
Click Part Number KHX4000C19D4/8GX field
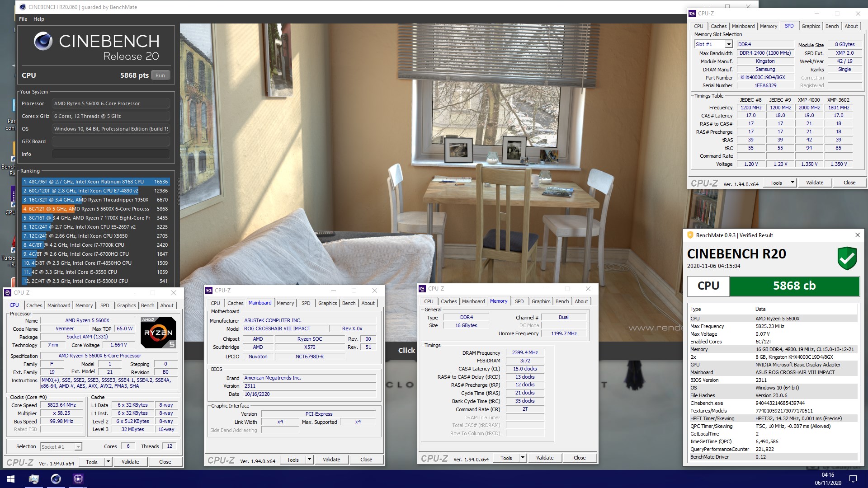pyautogui.click(x=765, y=78)
